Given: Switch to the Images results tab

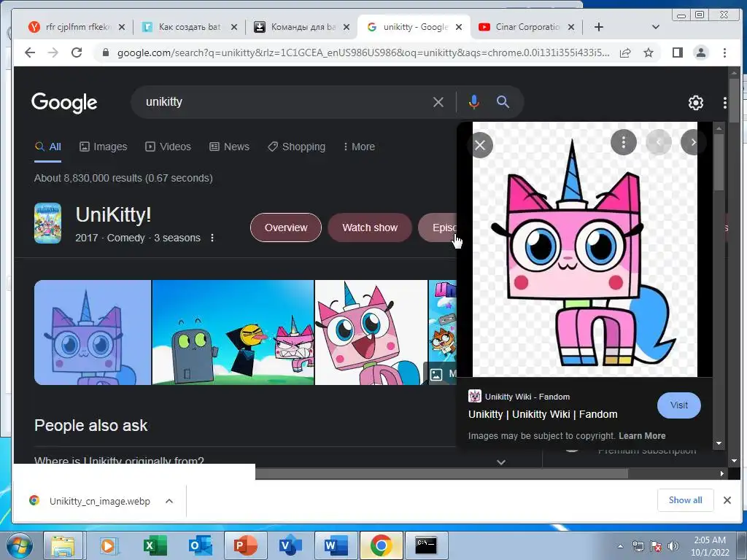Looking at the screenshot, I should pyautogui.click(x=104, y=147).
